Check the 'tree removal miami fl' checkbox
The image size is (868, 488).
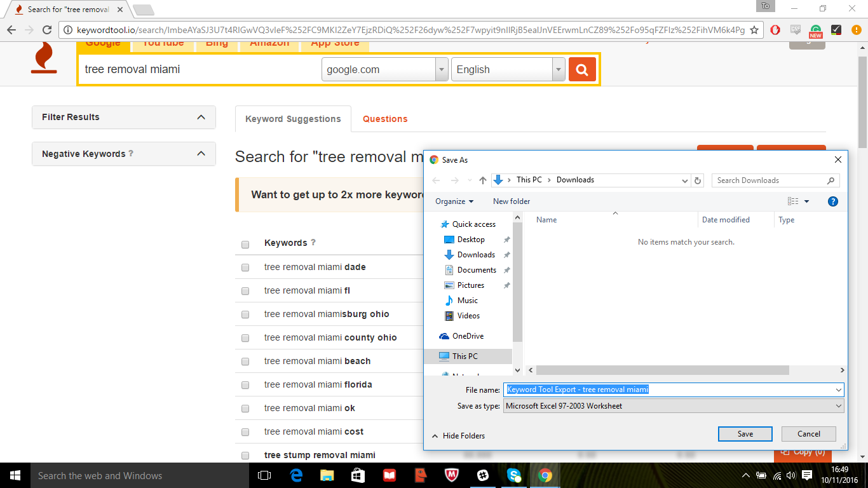(245, 291)
